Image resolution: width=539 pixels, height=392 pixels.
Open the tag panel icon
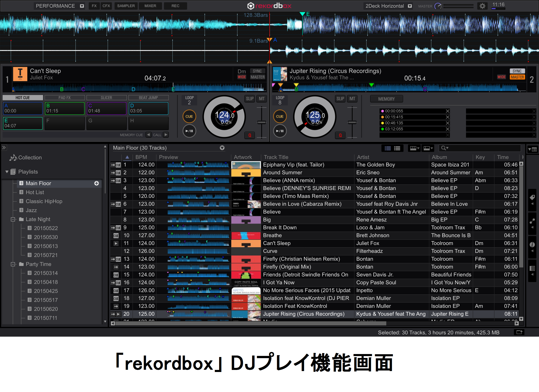(532, 197)
